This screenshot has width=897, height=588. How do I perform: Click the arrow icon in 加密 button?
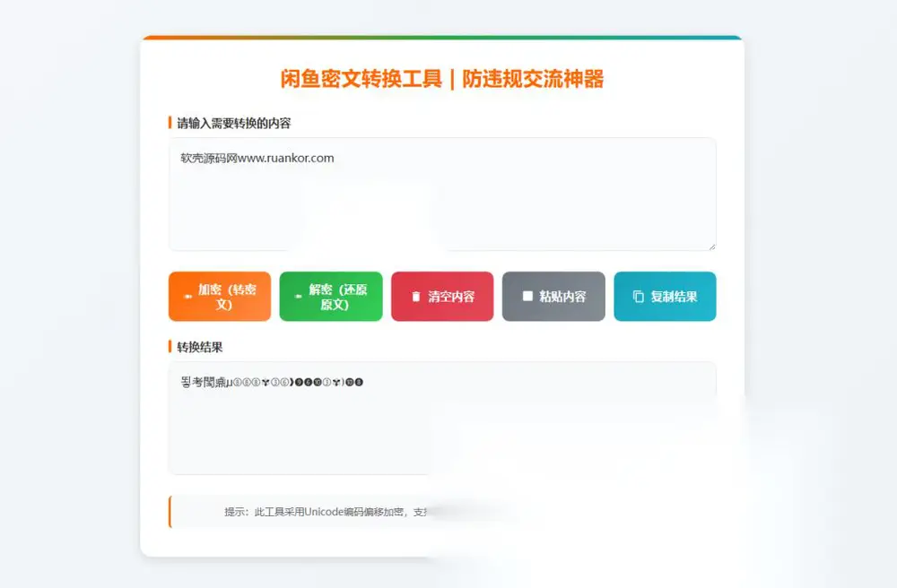187,297
